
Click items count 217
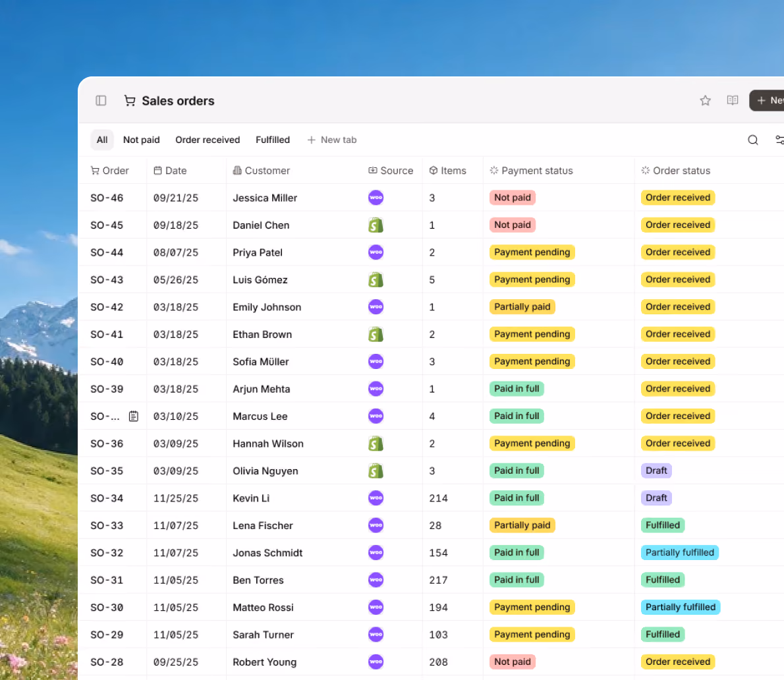(x=438, y=580)
